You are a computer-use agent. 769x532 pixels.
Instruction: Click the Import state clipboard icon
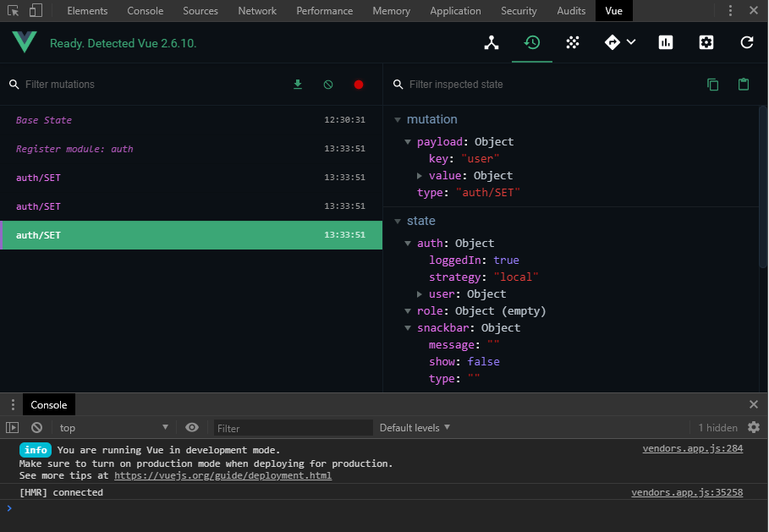point(744,85)
